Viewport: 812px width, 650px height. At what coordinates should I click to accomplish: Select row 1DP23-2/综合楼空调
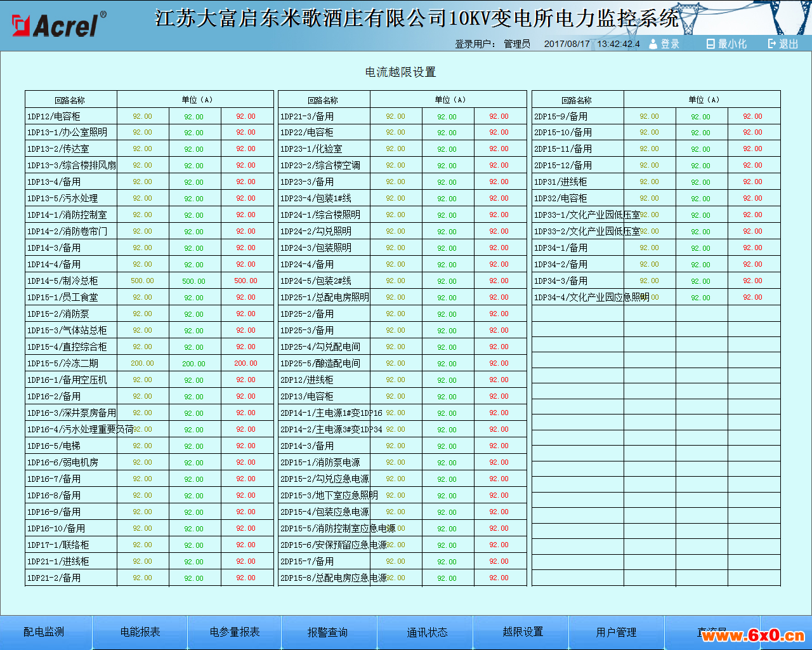402,166
